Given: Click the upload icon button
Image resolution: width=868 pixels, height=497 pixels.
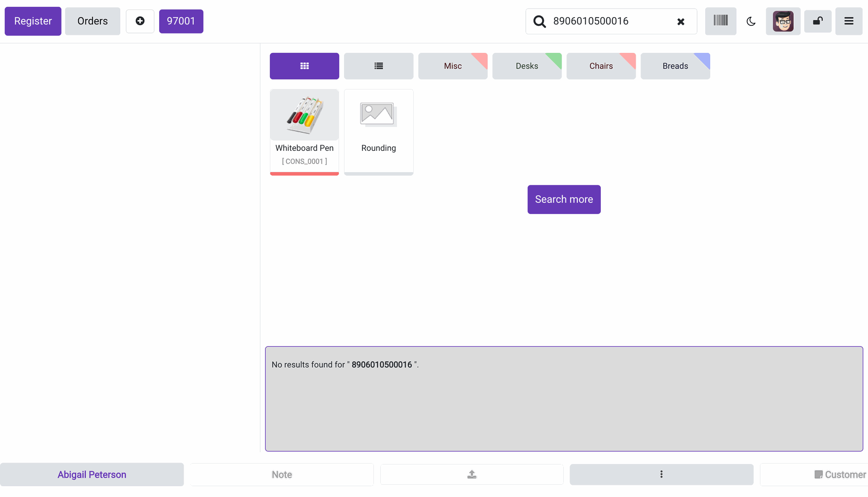Looking at the screenshot, I should click(x=472, y=474).
